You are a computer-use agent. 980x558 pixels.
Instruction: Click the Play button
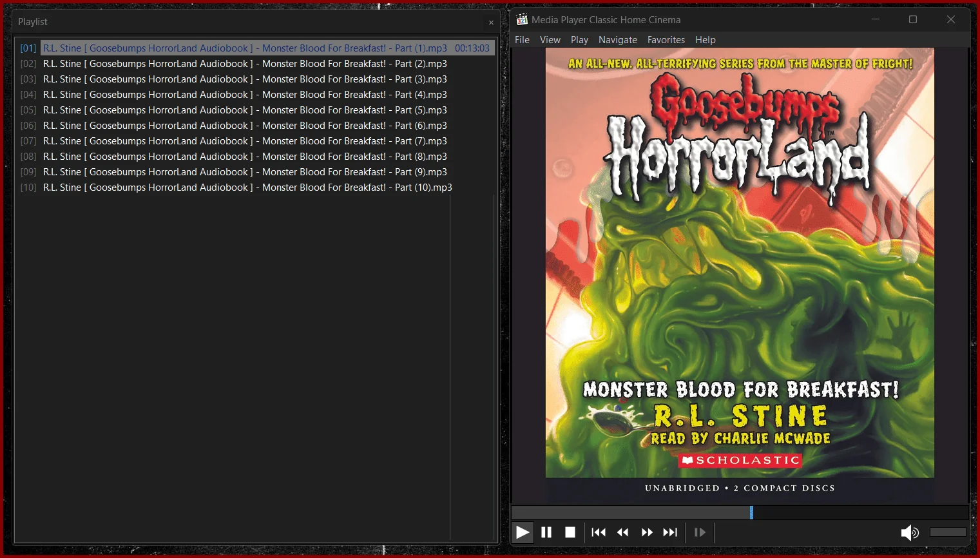523,532
